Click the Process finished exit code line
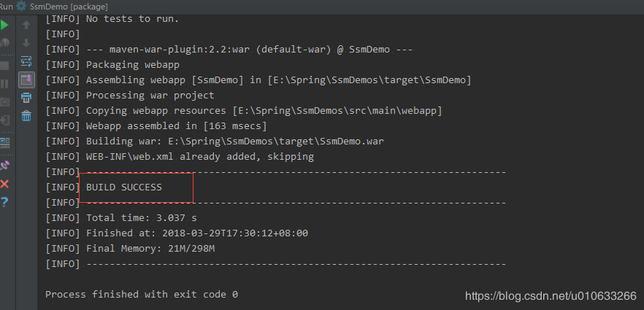Image resolution: width=644 pixels, height=310 pixels. coord(142,295)
